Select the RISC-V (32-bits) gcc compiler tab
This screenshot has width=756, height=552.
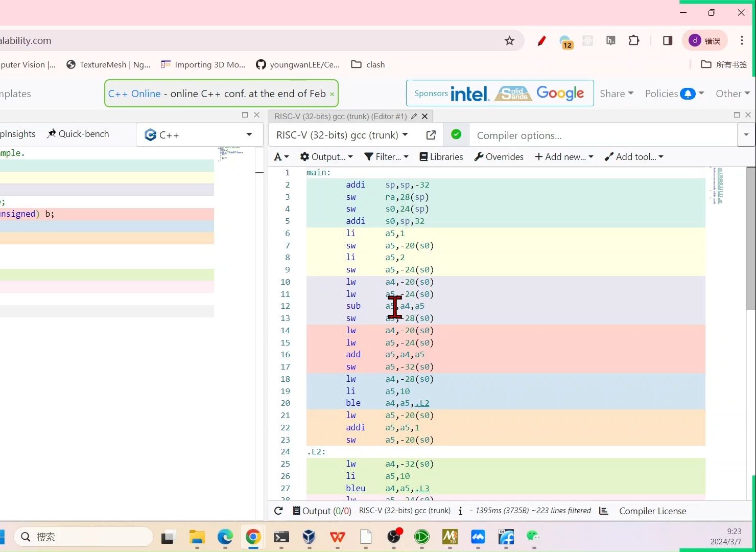pos(340,117)
